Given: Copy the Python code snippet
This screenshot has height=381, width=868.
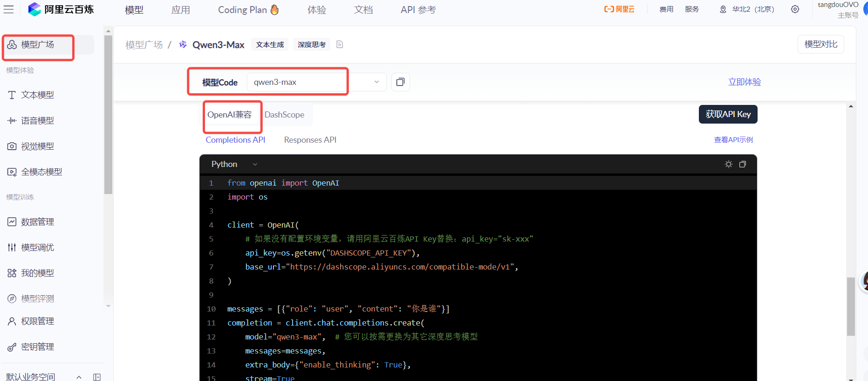Looking at the screenshot, I should [x=743, y=164].
